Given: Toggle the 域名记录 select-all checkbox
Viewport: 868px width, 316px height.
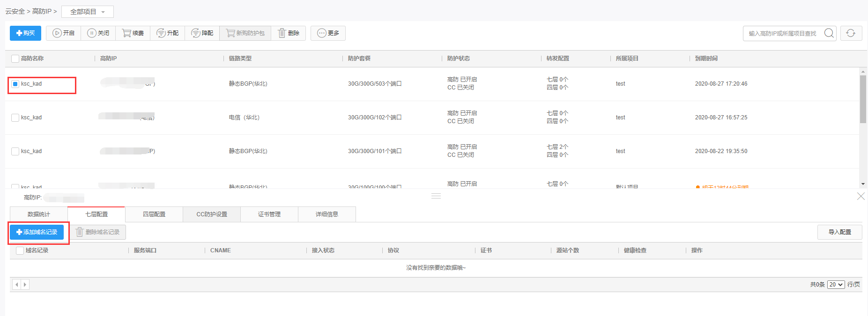Looking at the screenshot, I should (20, 250).
